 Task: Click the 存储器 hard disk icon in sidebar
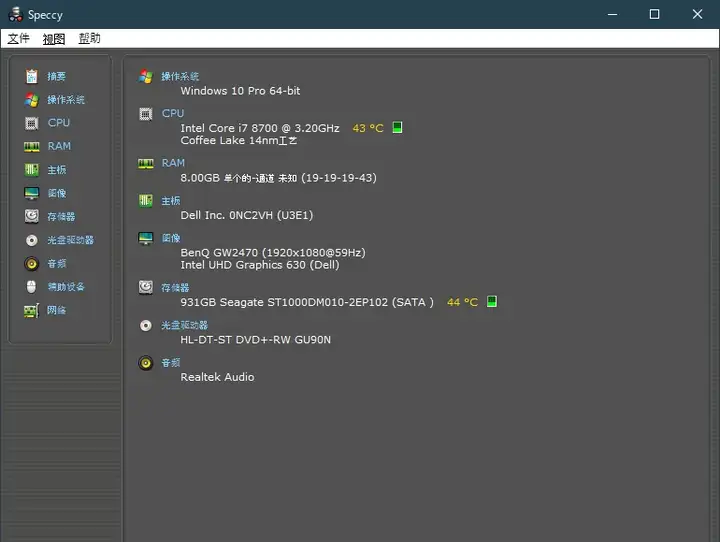[x=32, y=216]
